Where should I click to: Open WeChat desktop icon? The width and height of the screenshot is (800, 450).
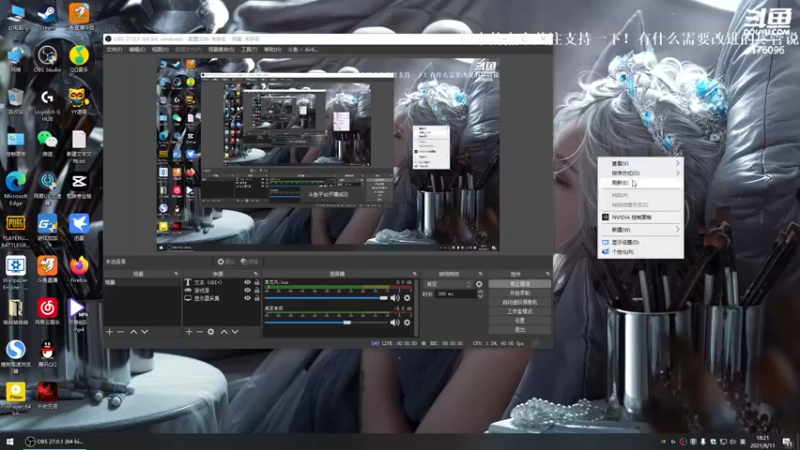coord(47,143)
